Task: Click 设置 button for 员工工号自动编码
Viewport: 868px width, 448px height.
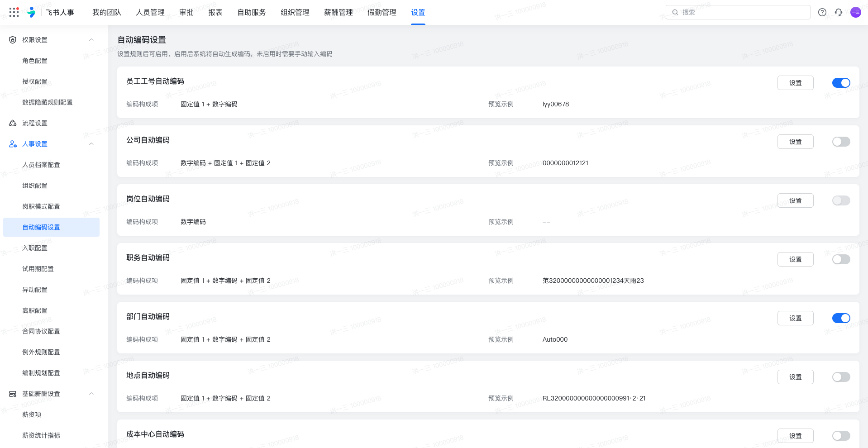Action: click(x=795, y=83)
